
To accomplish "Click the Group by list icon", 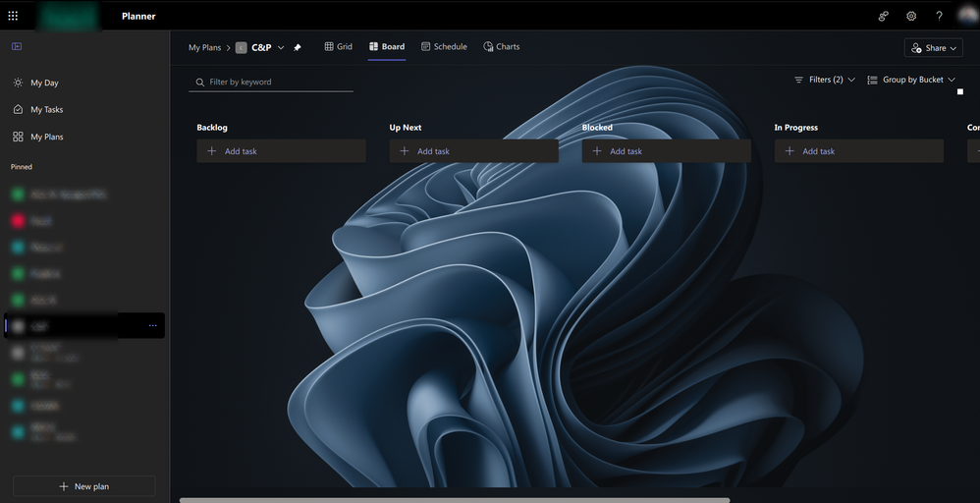I will 873,80.
